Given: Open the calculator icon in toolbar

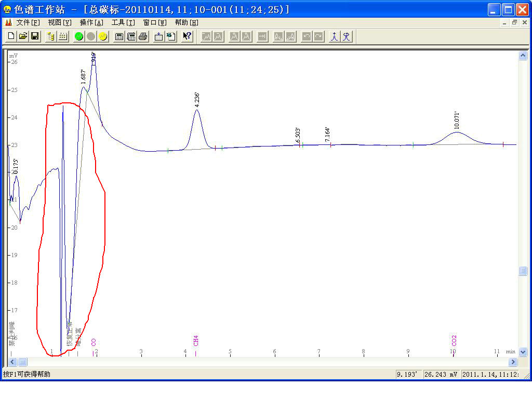Looking at the screenshot, I should [119, 36].
